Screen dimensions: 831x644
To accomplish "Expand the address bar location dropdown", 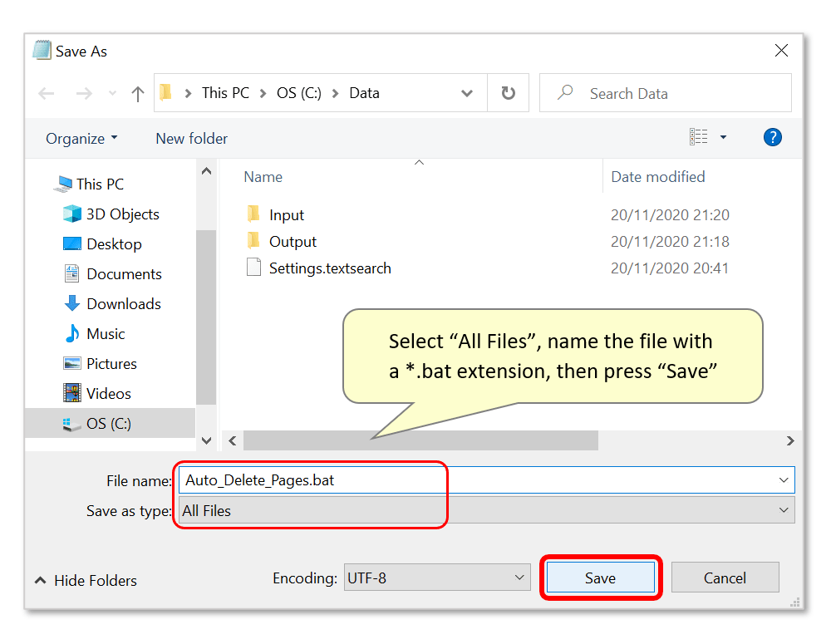I will tap(467, 93).
